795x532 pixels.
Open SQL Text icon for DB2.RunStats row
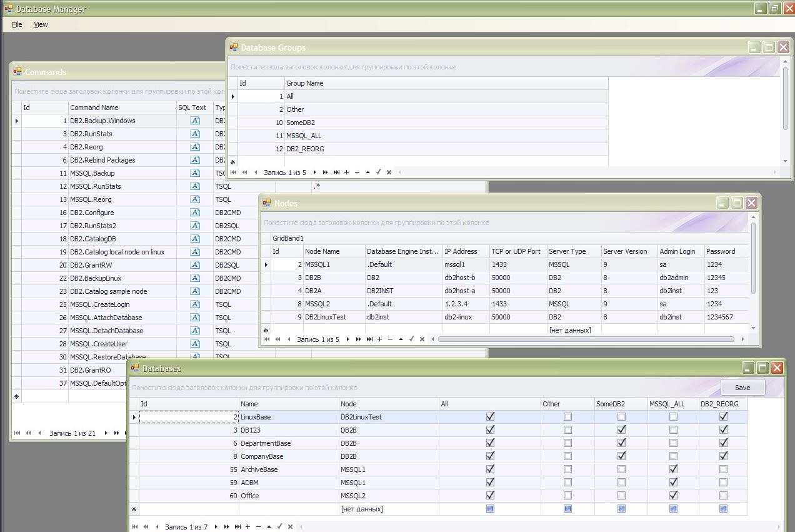point(195,134)
